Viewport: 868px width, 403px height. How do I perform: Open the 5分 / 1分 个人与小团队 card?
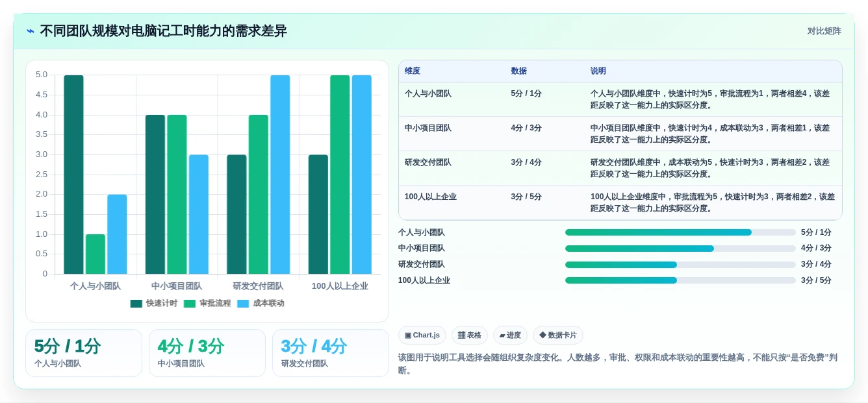coord(84,353)
